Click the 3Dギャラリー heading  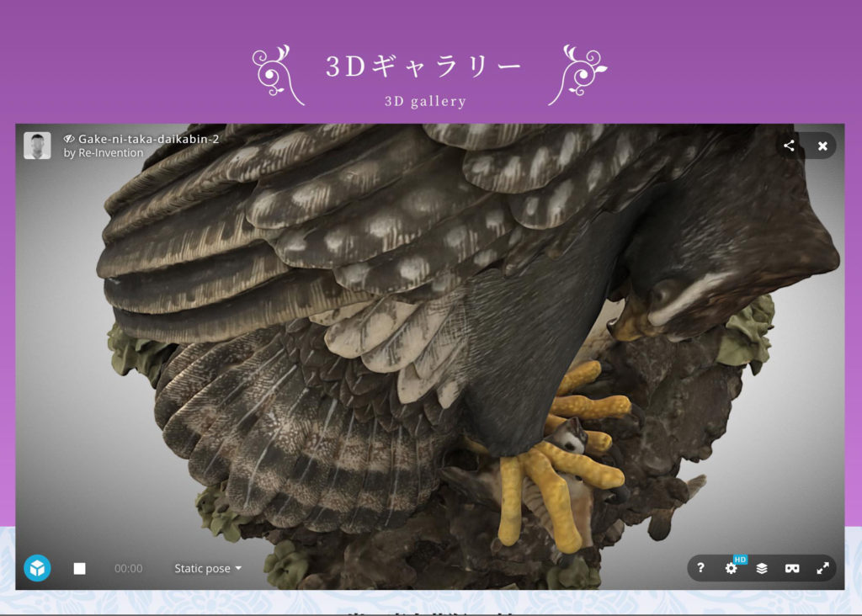[x=423, y=67]
